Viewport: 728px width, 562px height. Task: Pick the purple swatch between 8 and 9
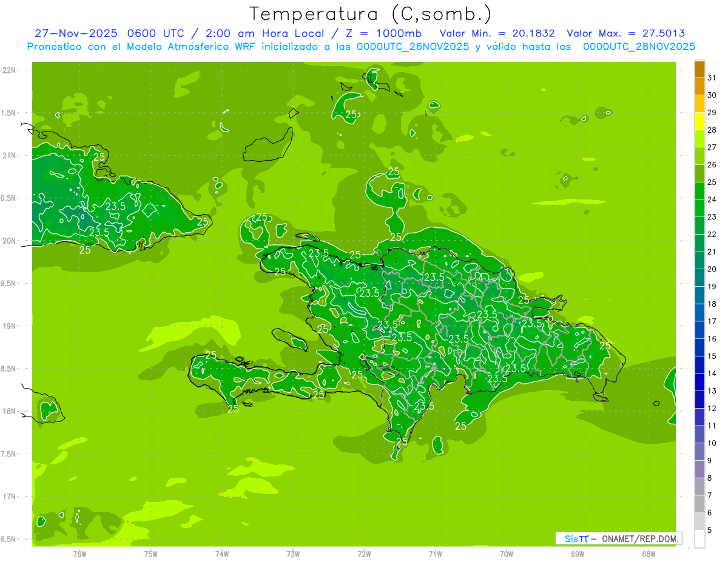(x=700, y=469)
